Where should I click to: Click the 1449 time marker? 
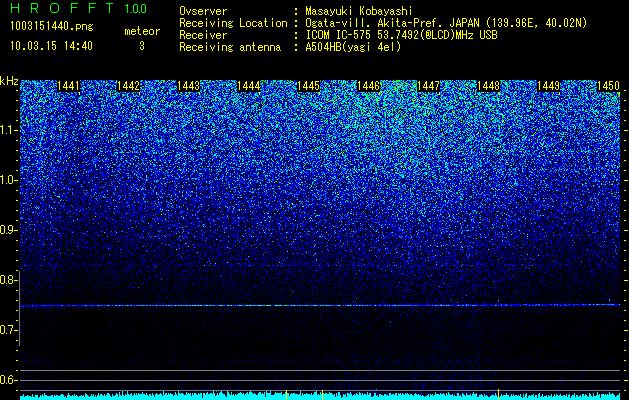(548, 86)
